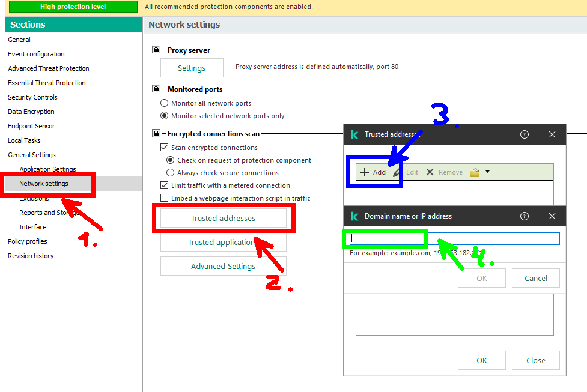
Task: Click Close in Trusted addresses dialog
Action: tap(536, 360)
